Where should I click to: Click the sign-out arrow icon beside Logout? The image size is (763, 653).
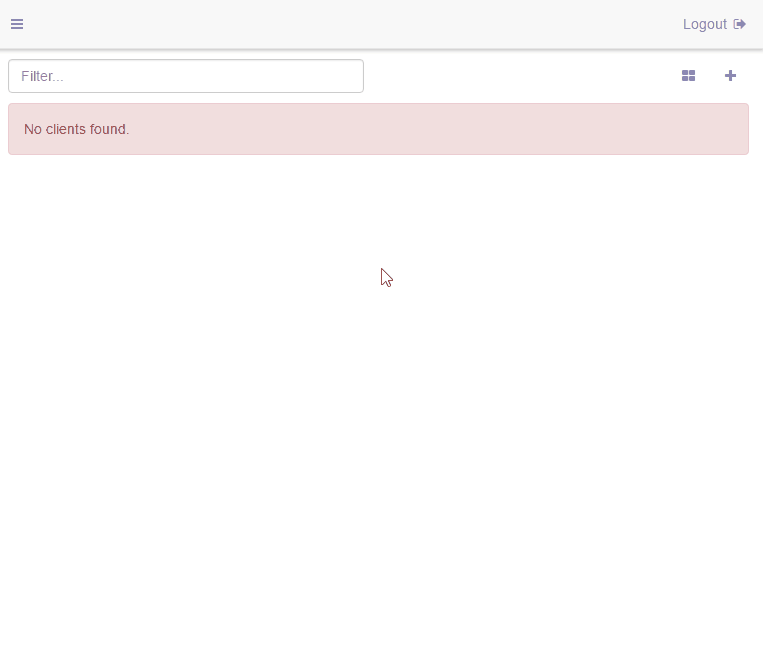pos(740,24)
